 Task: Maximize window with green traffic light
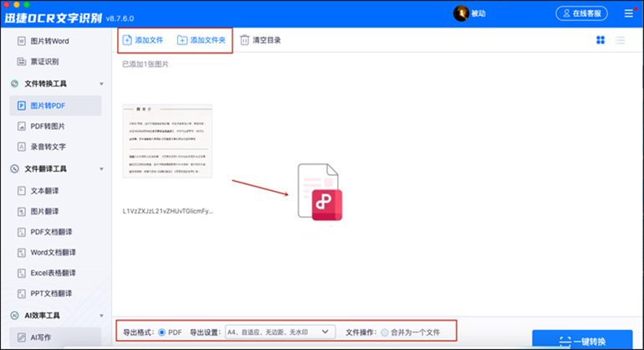(x=27, y=4)
